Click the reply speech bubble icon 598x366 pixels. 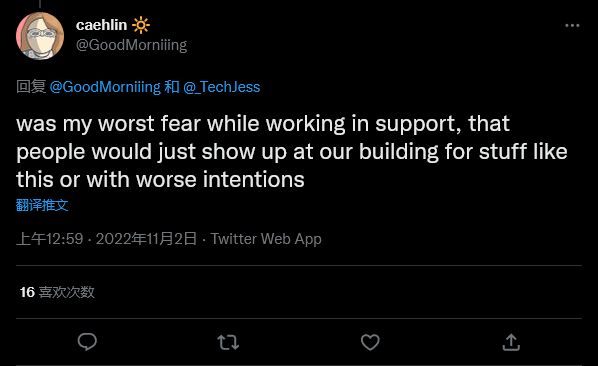[87, 342]
